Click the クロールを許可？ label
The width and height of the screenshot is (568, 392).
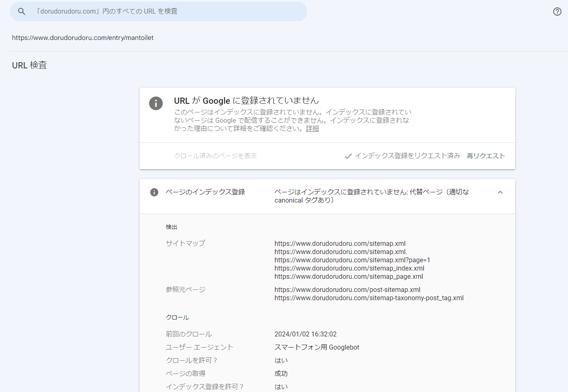coord(192,360)
